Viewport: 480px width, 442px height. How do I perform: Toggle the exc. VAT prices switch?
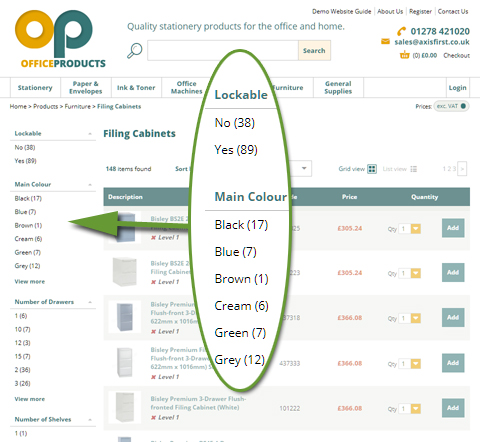click(x=452, y=106)
